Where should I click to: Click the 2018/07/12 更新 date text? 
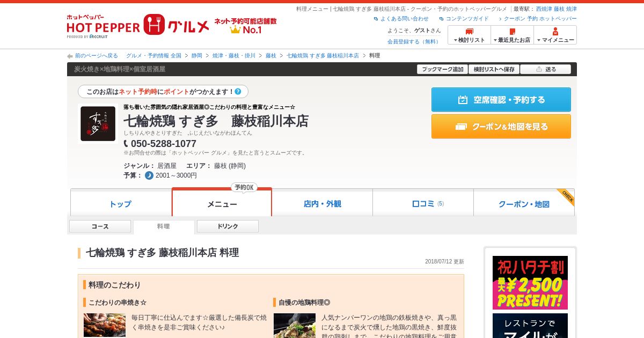[x=444, y=262]
